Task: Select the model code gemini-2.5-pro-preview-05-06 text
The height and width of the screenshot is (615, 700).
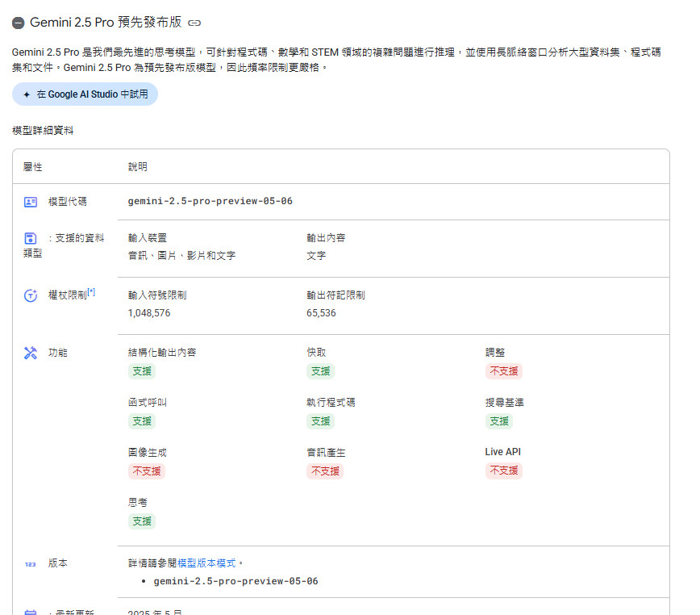Action: pos(210,202)
